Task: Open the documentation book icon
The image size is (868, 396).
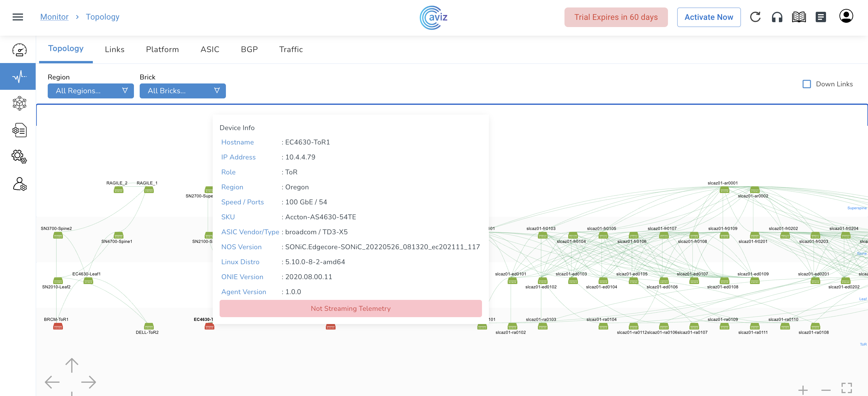Action: click(798, 17)
